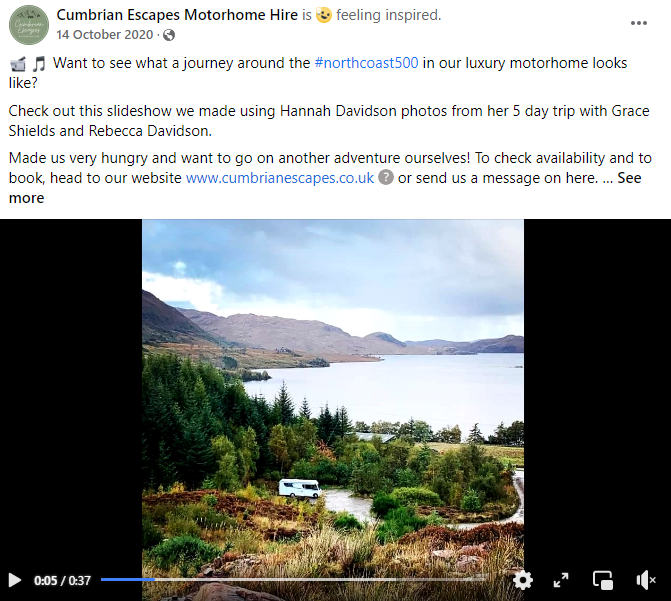Visit www.cumbrianescapes.co.uk link

[280, 178]
